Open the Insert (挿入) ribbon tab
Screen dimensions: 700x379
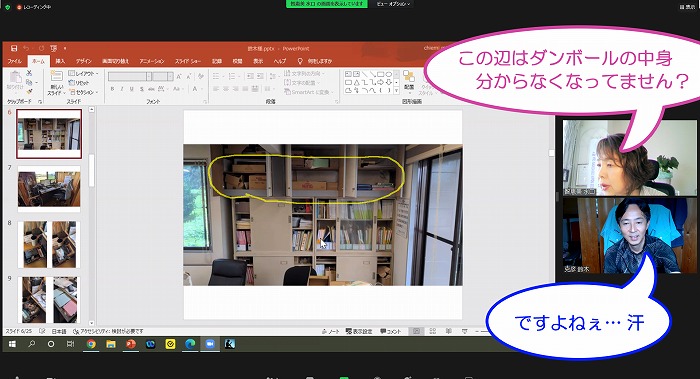(x=60, y=61)
